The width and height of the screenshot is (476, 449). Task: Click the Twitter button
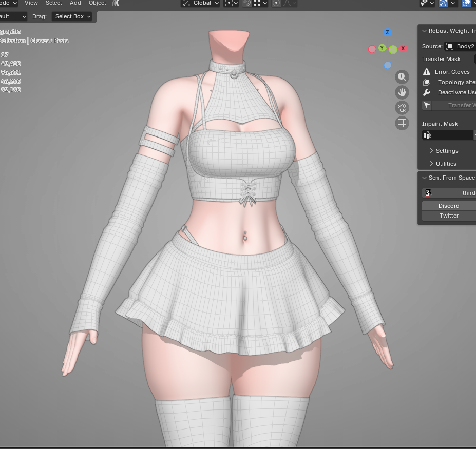click(449, 216)
